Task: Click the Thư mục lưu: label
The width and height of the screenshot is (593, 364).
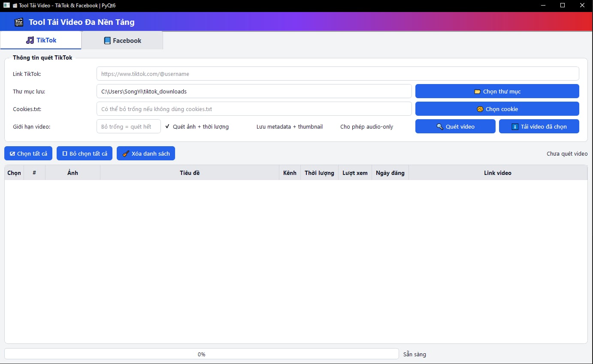Action: [29, 91]
